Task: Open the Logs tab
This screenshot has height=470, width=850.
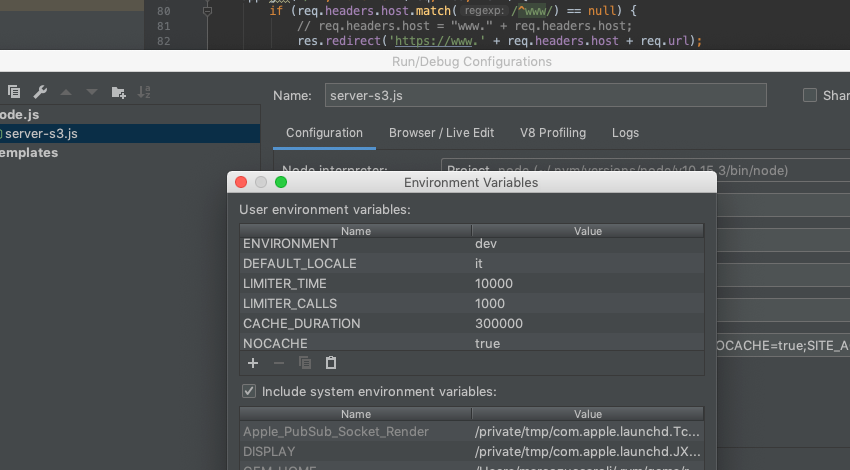Action: click(625, 133)
